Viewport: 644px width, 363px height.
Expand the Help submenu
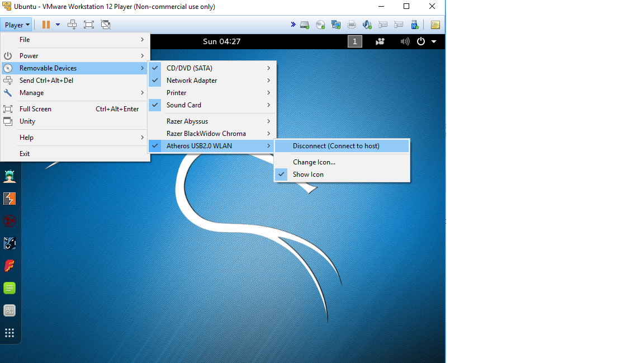75,137
